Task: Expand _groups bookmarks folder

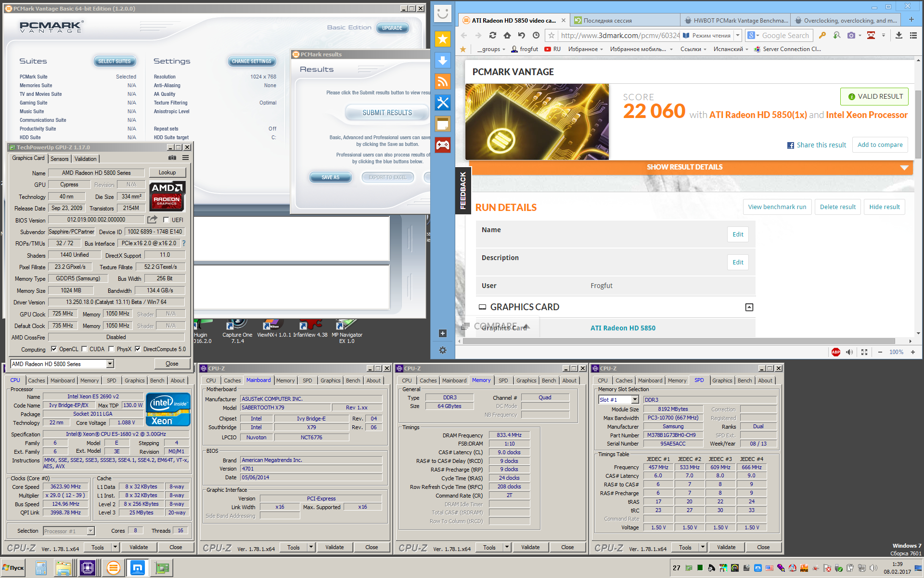Action: [491, 49]
